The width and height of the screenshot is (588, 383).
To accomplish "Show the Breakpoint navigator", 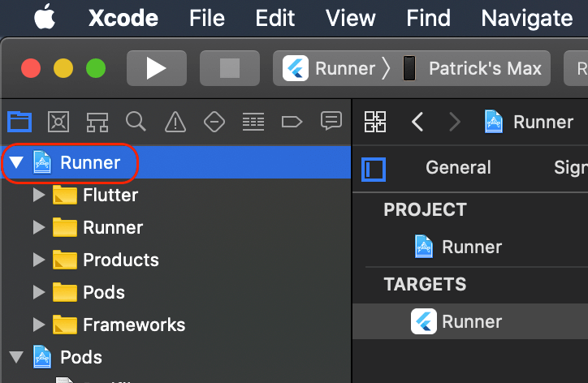I will click(x=292, y=123).
